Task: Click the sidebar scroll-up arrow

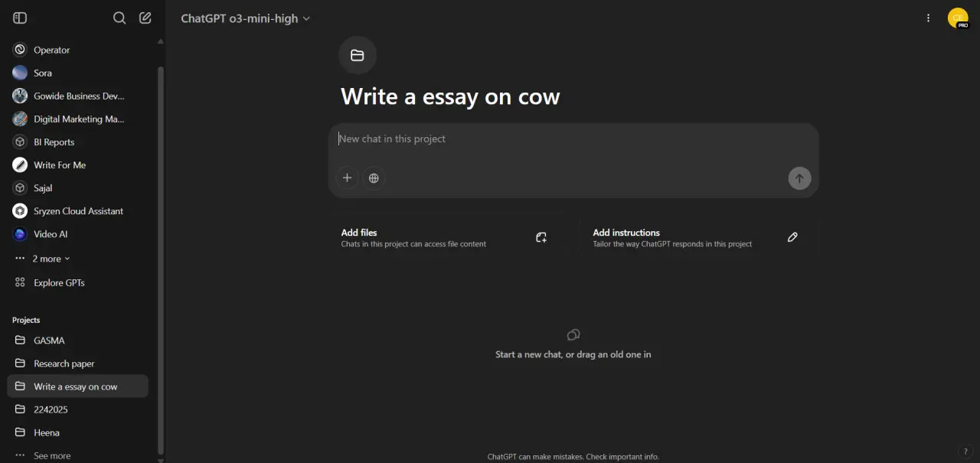Action: [x=161, y=41]
